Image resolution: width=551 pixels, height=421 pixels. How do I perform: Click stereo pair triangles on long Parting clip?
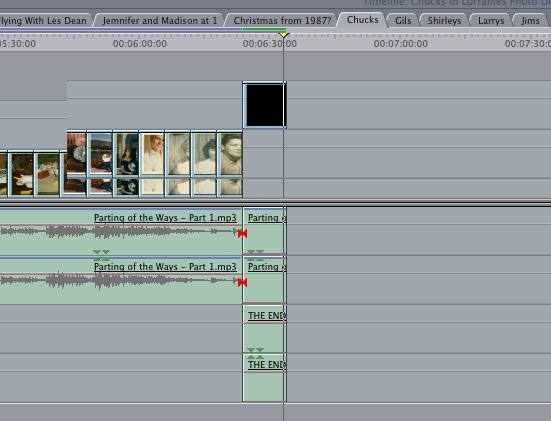click(x=102, y=255)
